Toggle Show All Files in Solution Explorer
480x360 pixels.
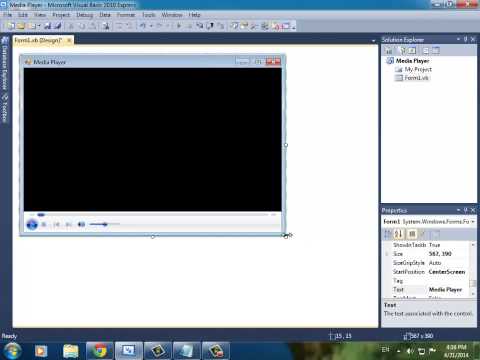[x=403, y=51]
